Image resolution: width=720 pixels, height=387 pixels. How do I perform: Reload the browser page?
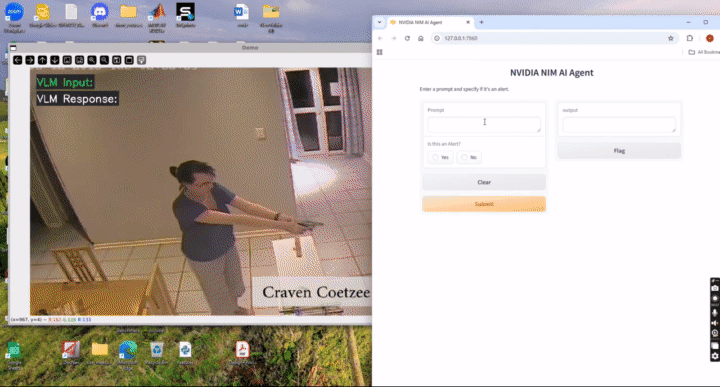(x=407, y=38)
